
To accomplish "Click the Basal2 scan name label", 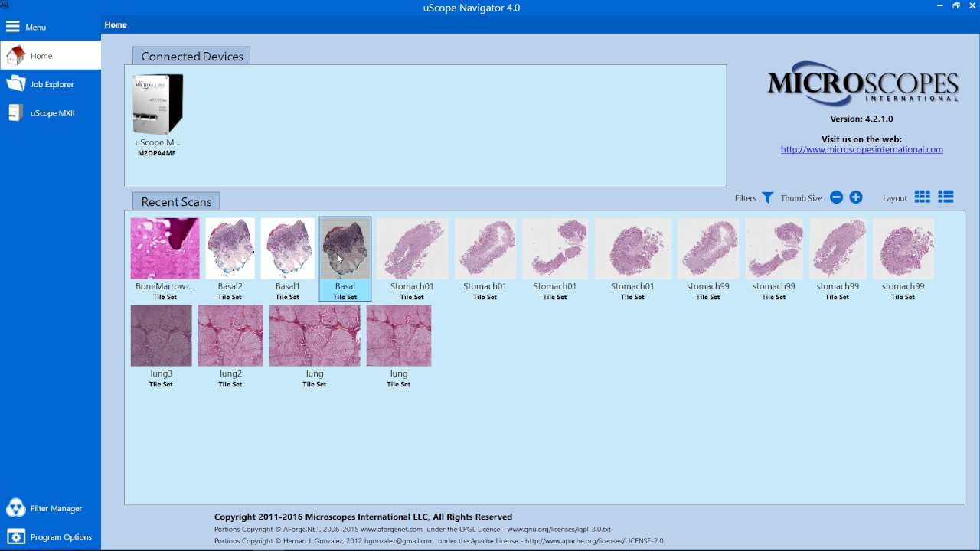I will click(230, 286).
